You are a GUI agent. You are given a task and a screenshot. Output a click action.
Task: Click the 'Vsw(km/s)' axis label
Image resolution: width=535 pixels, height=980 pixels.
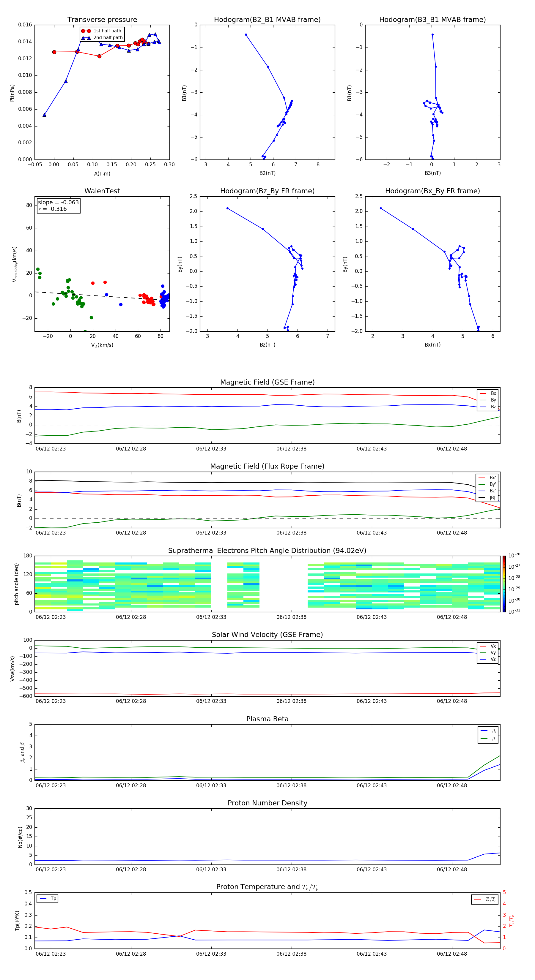tap(12, 668)
